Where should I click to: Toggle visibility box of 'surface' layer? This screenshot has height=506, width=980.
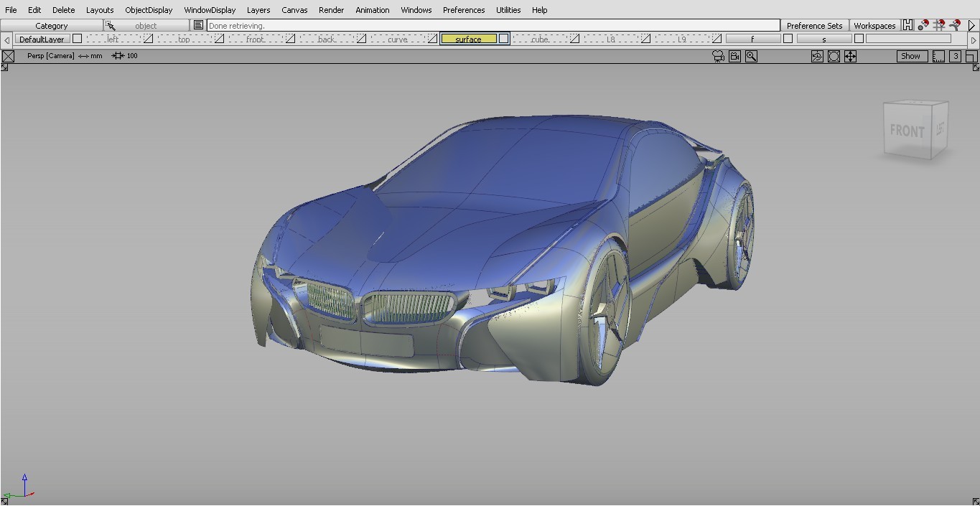(504, 39)
